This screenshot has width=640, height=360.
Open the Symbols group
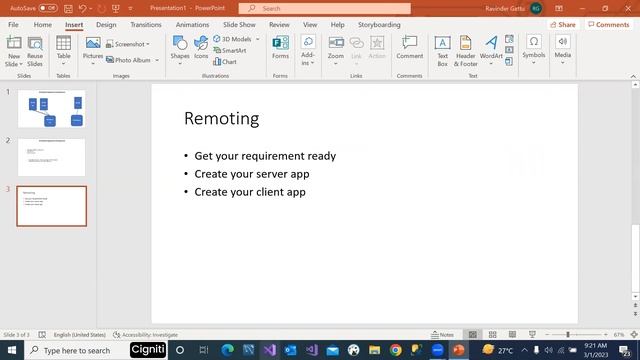click(x=533, y=50)
